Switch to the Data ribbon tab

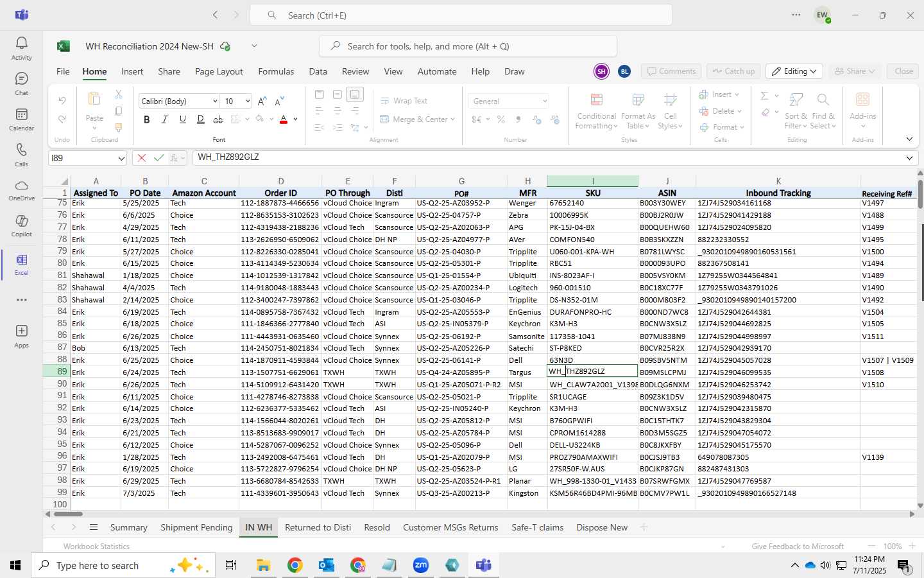[318, 71]
